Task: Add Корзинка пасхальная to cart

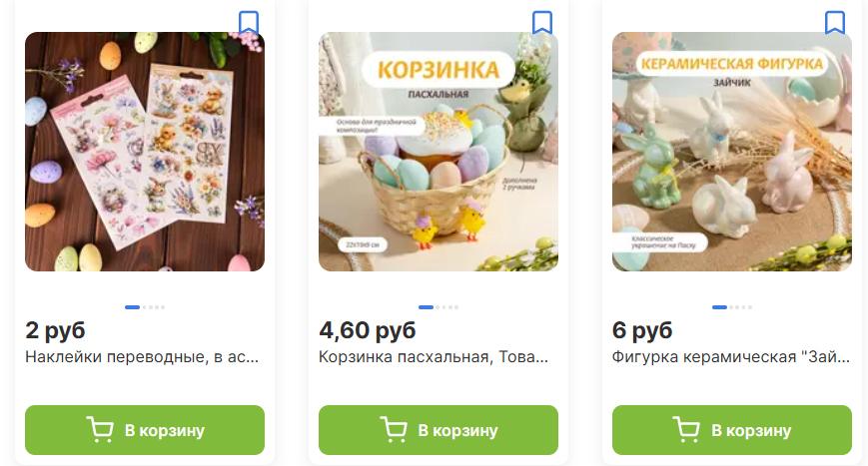Action: (x=437, y=430)
